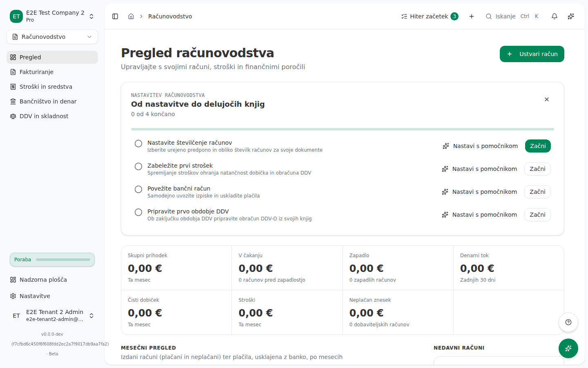Open notifications bell
The image size is (588, 368).
555,16
